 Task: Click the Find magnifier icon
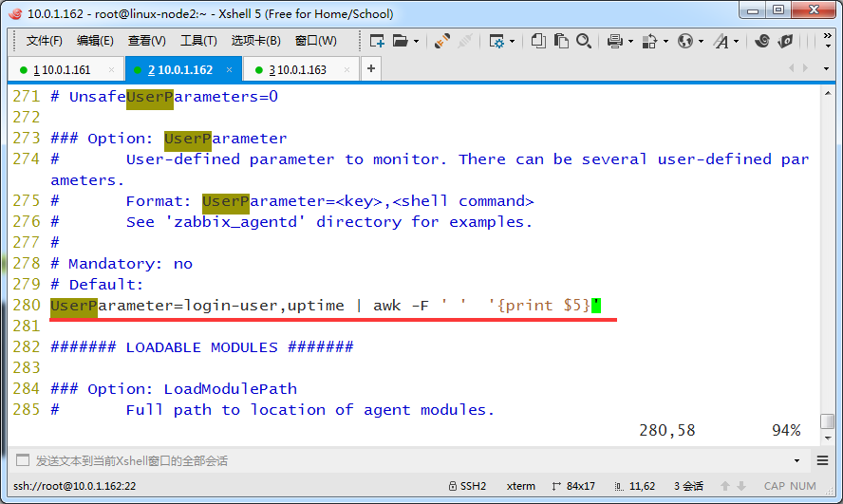click(584, 41)
